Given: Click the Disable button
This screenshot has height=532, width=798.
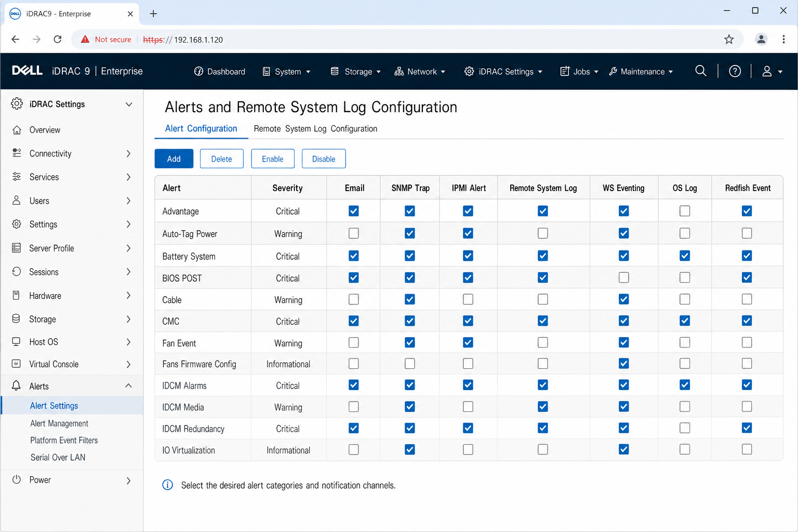Looking at the screenshot, I should pos(324,158).
